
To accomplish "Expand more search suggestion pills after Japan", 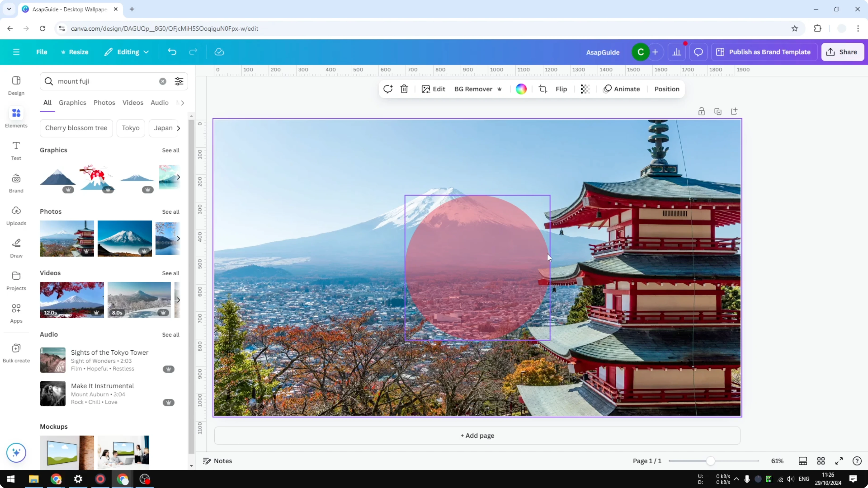I will click(179, 128).
